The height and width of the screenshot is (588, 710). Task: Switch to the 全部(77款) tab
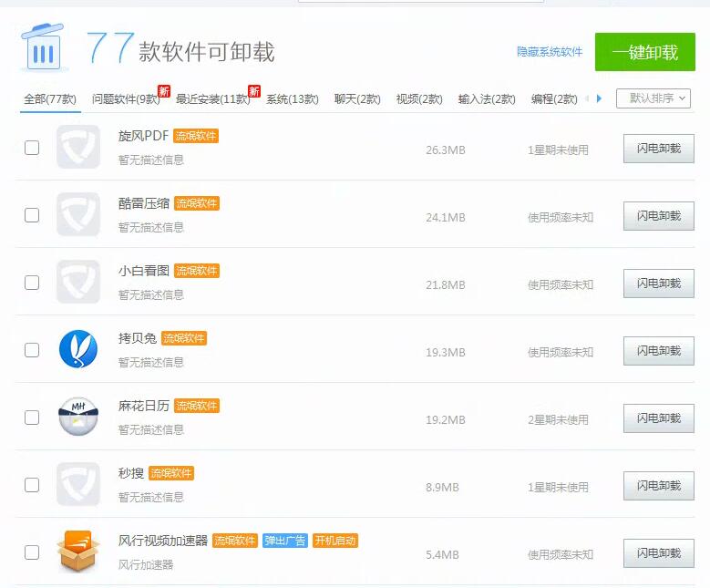50,98
